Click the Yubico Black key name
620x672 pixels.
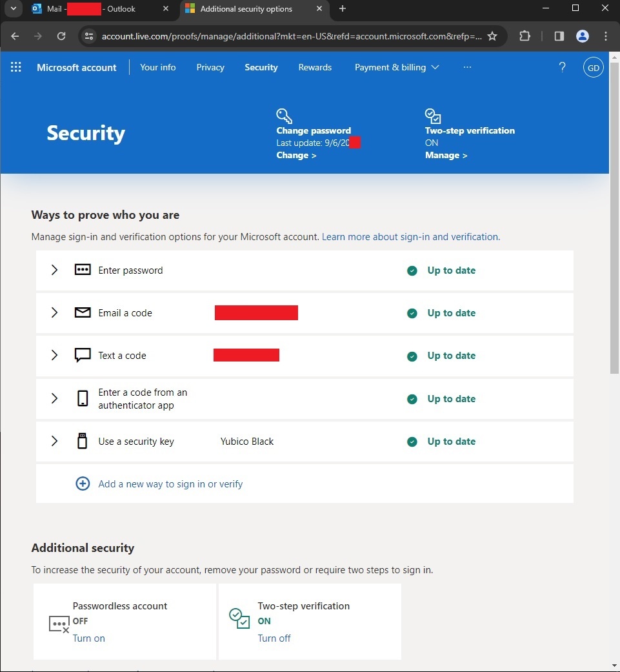click(x=247, y=442)
